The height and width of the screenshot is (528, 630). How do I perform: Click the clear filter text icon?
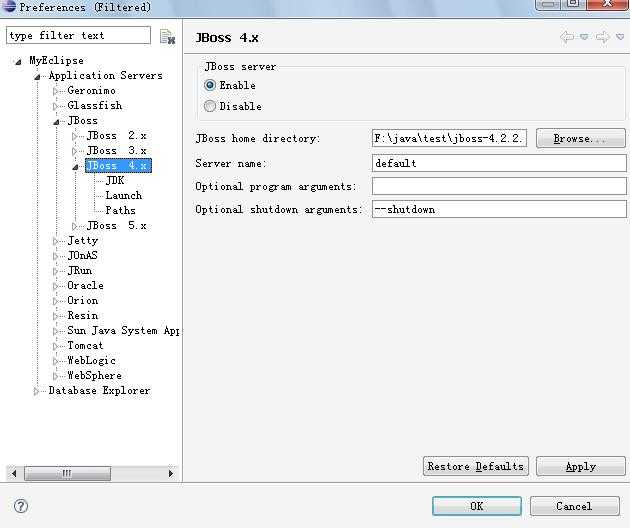click(167, 37)
